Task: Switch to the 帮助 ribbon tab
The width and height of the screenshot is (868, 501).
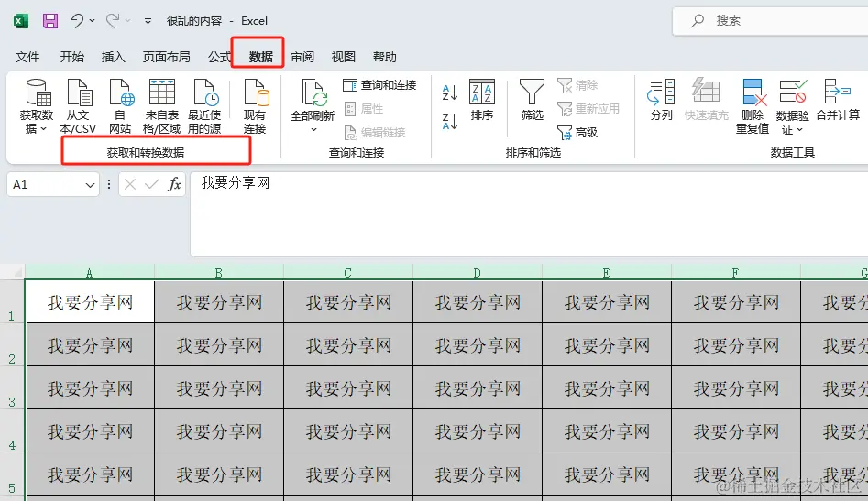Action: (x=385, y=57)
